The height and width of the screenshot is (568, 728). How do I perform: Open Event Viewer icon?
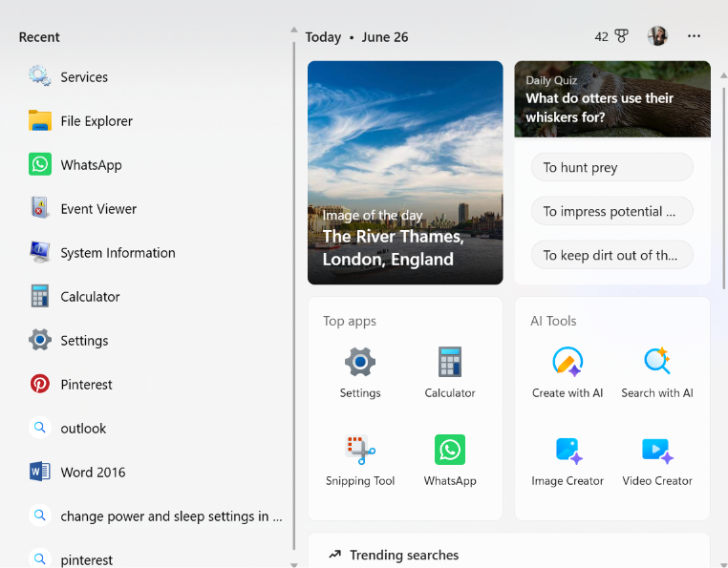(x=39, y=208)
